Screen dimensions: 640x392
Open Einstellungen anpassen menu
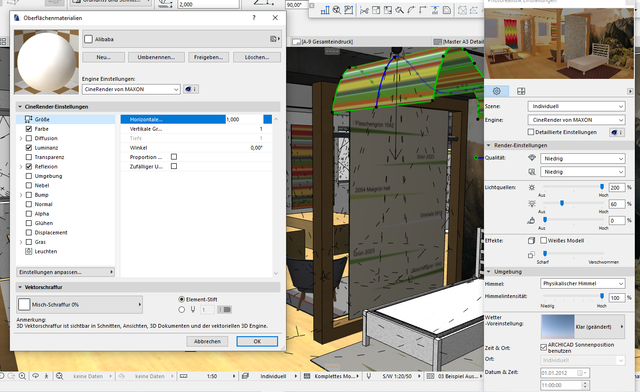point(65,272)
